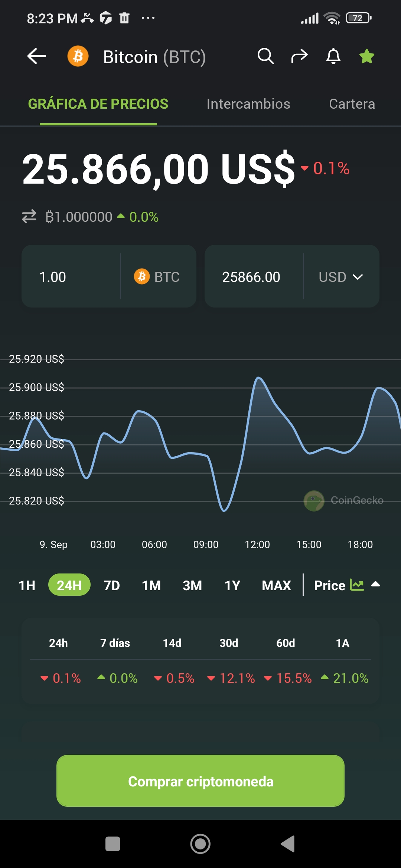Open search with magnifier icon

[x=266, y=56]
